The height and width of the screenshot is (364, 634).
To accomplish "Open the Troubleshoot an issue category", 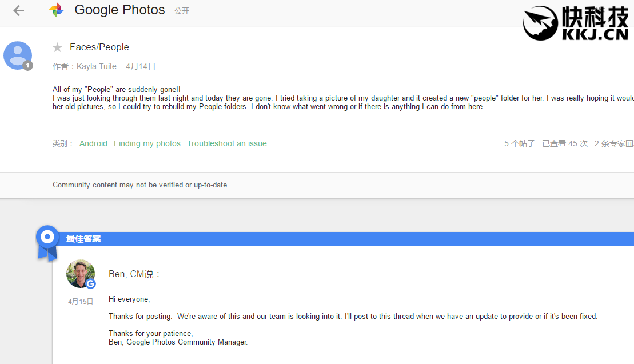I will coord(226,143).
